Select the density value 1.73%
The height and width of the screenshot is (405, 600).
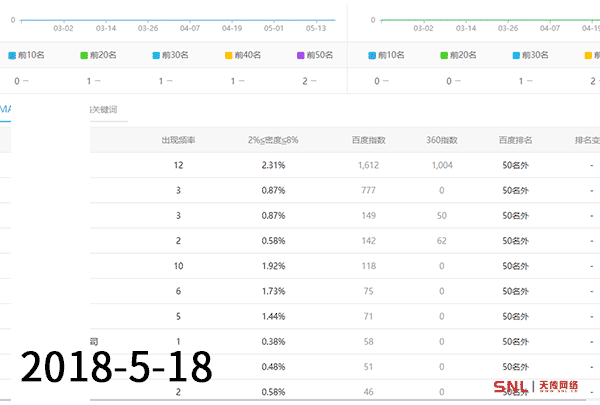click(x=273, y=291)
